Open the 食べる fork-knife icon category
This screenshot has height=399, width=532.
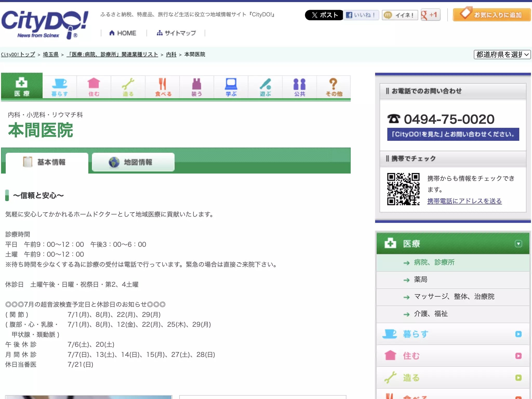(163, 87)
